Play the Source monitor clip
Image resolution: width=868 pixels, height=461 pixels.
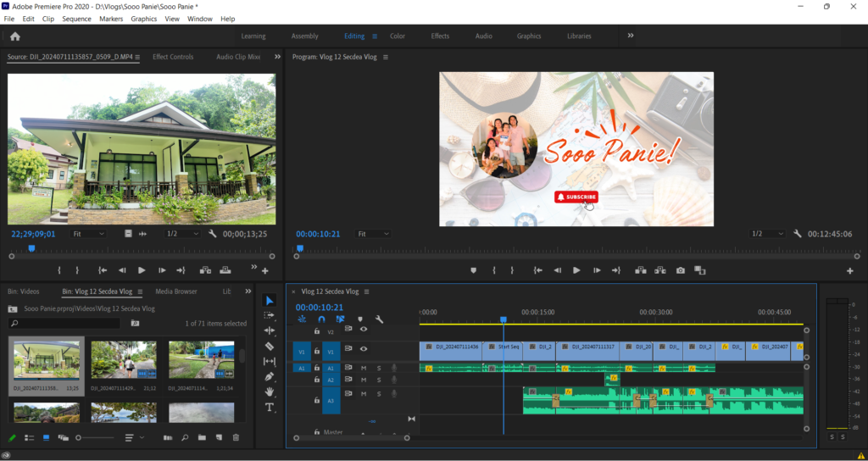coord(142,270)
